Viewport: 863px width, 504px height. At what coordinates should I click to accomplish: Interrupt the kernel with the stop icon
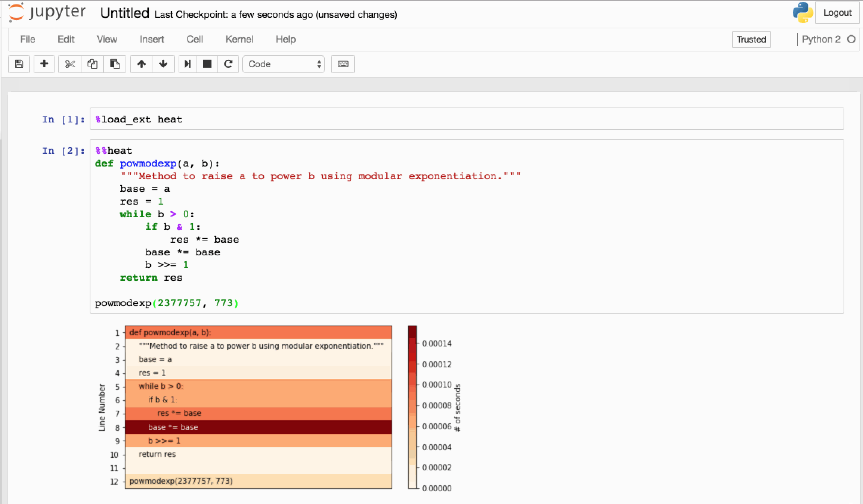[207, 64]
